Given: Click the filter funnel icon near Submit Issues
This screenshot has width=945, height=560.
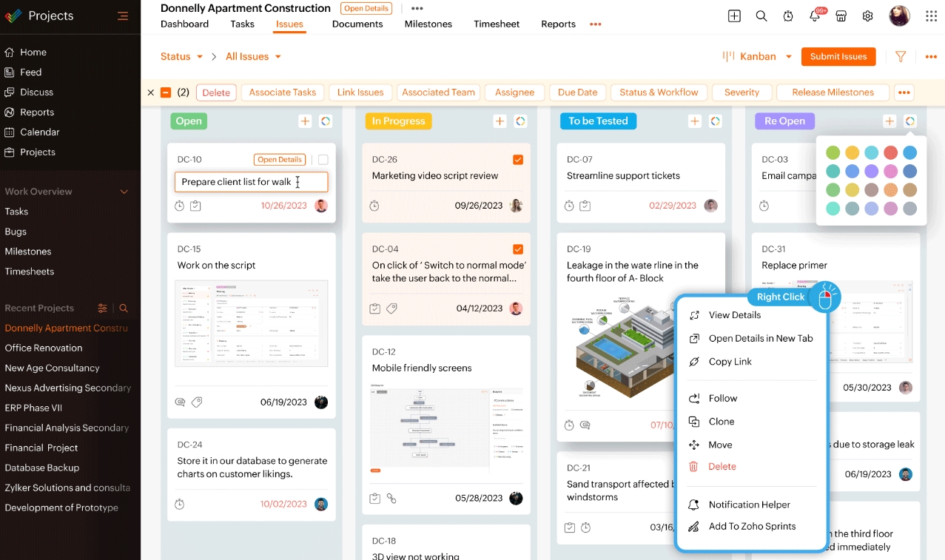Looking at the screenshot, I should pyautogui.click(x=900, y=56).
